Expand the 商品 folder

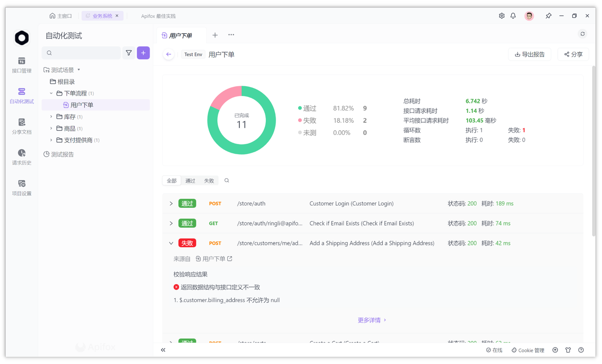click(51, 128)
